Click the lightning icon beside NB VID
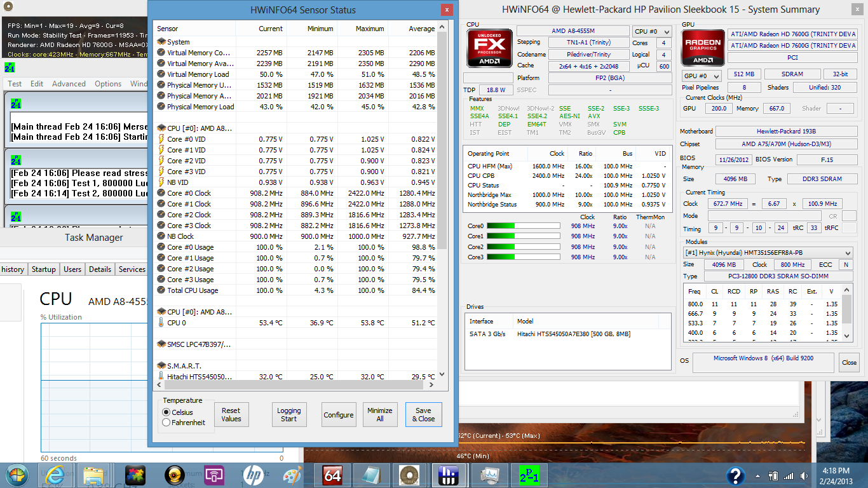Image resolution: width=868 pixels, height=488 pixels. click(x=161, y=182)
